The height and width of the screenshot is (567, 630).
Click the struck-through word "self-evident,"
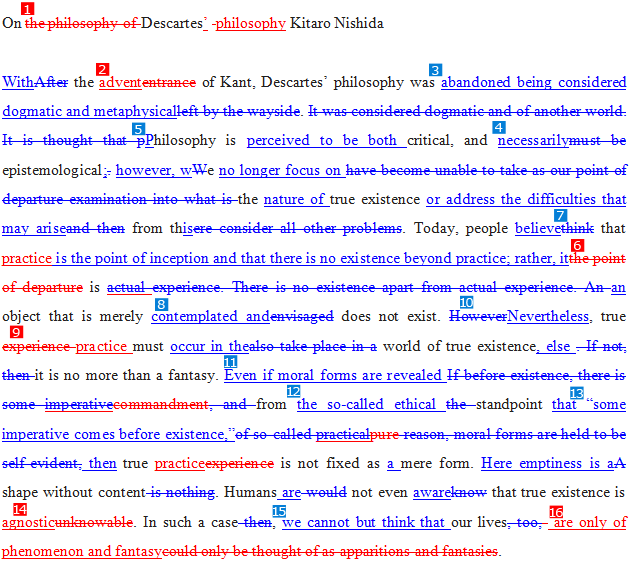pyautogui.click(x=42, y=463)
